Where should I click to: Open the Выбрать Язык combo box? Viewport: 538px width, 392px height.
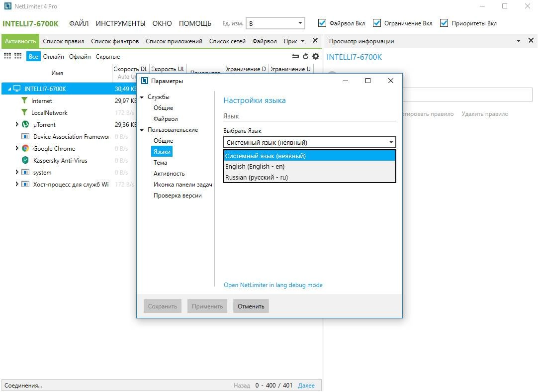(x=309, y=142)
